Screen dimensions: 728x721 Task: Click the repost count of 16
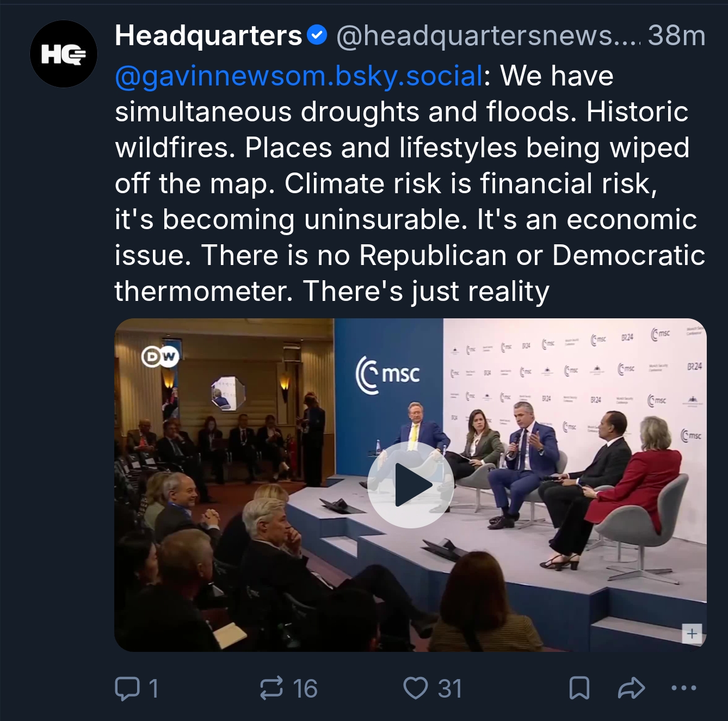coord(305,688)
